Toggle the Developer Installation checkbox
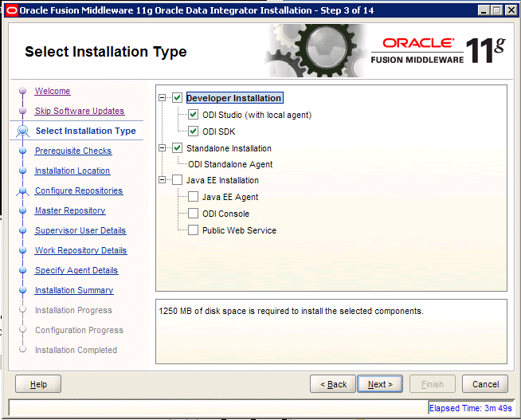Viewport: 521px width, 420px height. click(177, 98)
